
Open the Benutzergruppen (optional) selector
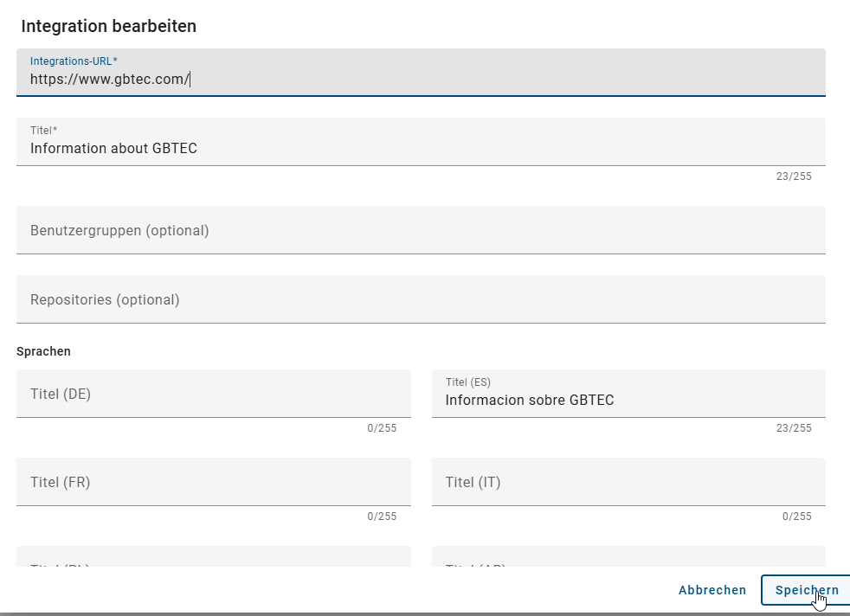[x=421, y=230]
